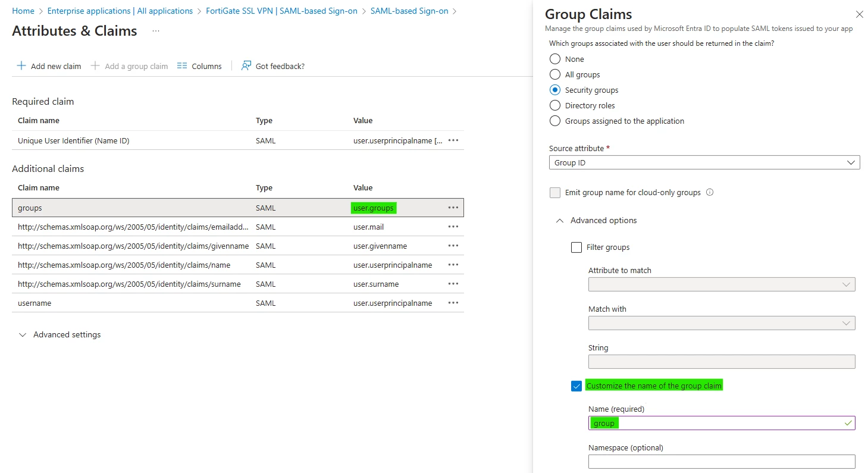Image resolution: width=868 pixels, height=473 pixels.
Task: Click the Columns list icon
Action: tap(182, 66)
